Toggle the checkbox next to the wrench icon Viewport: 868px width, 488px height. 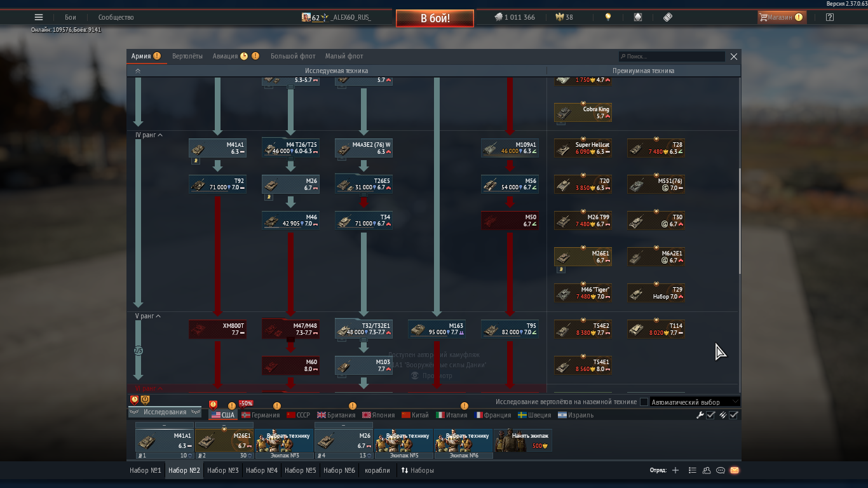click(711, 415)
